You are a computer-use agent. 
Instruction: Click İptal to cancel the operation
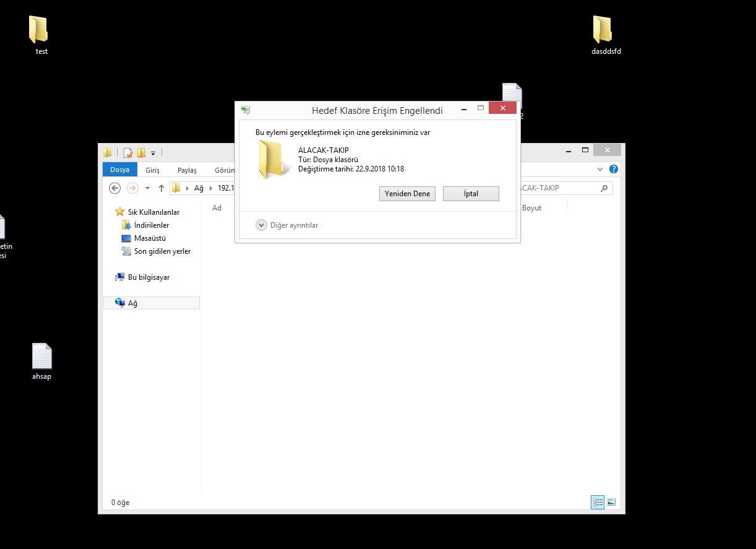470,194
